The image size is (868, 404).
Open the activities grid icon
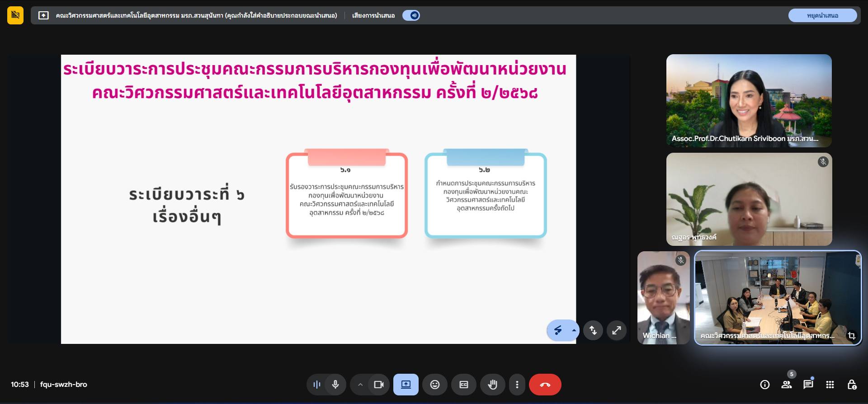[830, 385]
